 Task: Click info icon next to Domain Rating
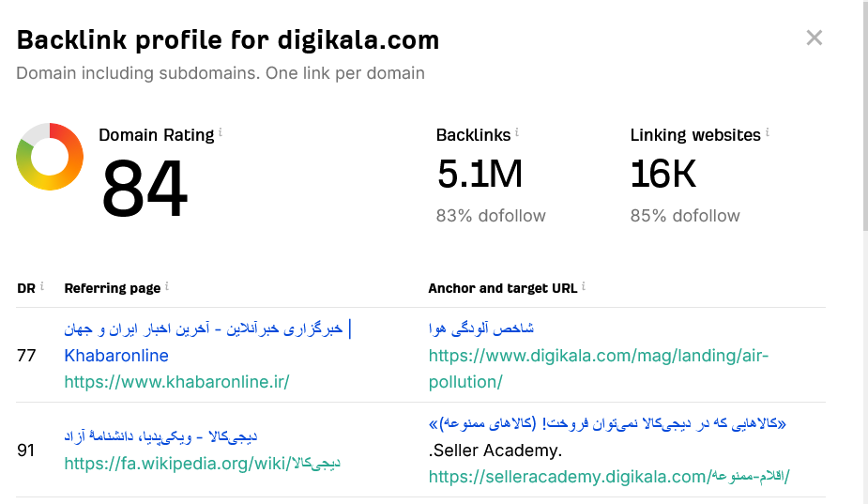pyautogui.click(x=221, y=134)
